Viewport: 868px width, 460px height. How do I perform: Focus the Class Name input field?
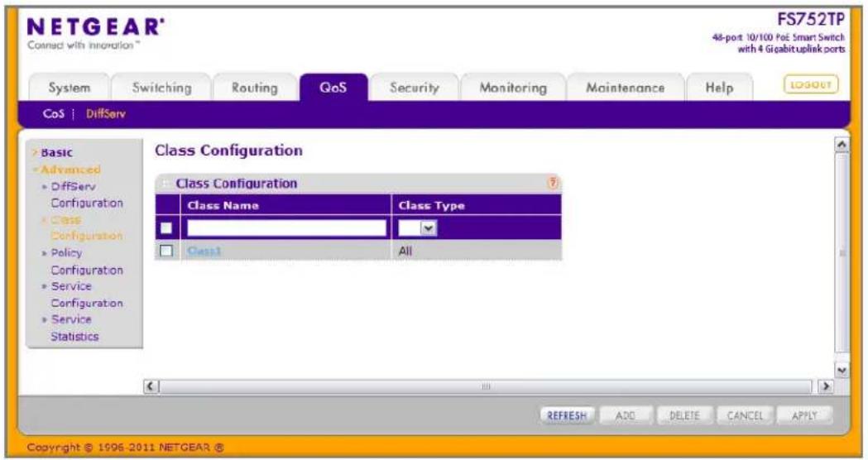[287, 228]
